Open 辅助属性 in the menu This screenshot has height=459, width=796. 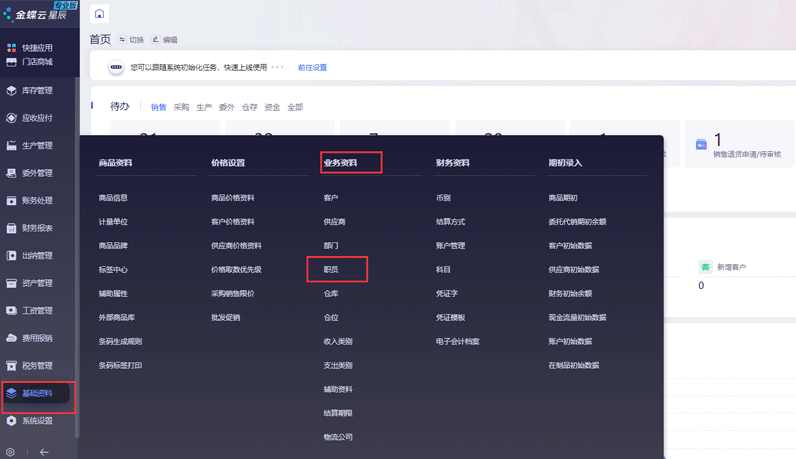(113, 293)
